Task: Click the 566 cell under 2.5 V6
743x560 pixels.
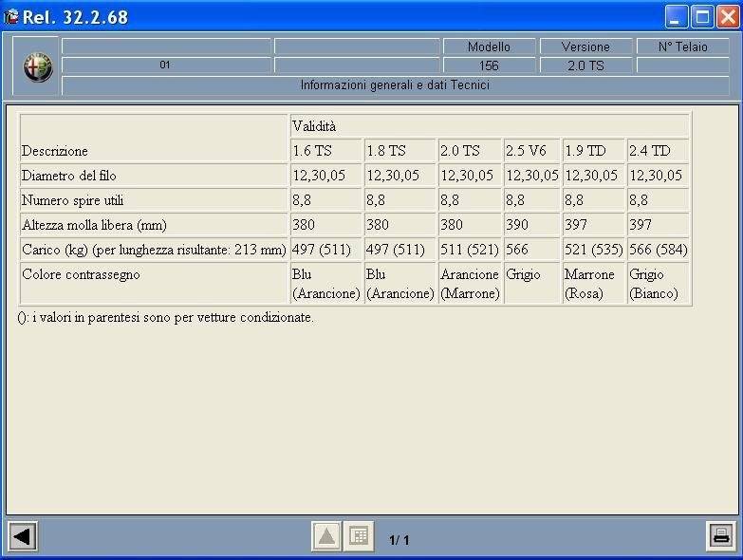Action: (x=532, y=250)
